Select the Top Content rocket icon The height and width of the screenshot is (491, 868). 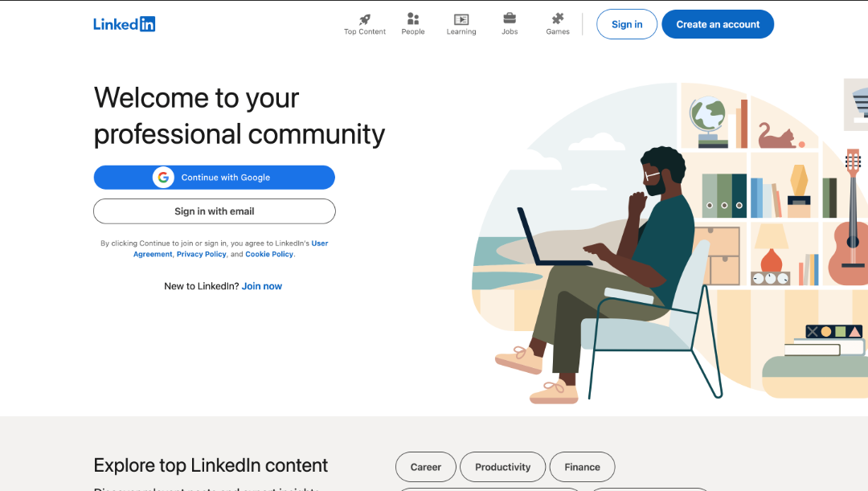(364, 19)
